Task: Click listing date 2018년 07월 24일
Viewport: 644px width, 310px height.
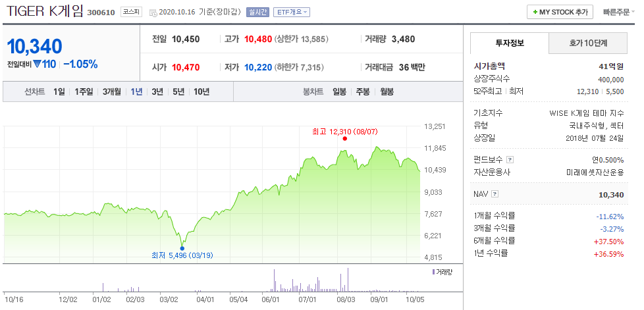Action: pos(595,138)
